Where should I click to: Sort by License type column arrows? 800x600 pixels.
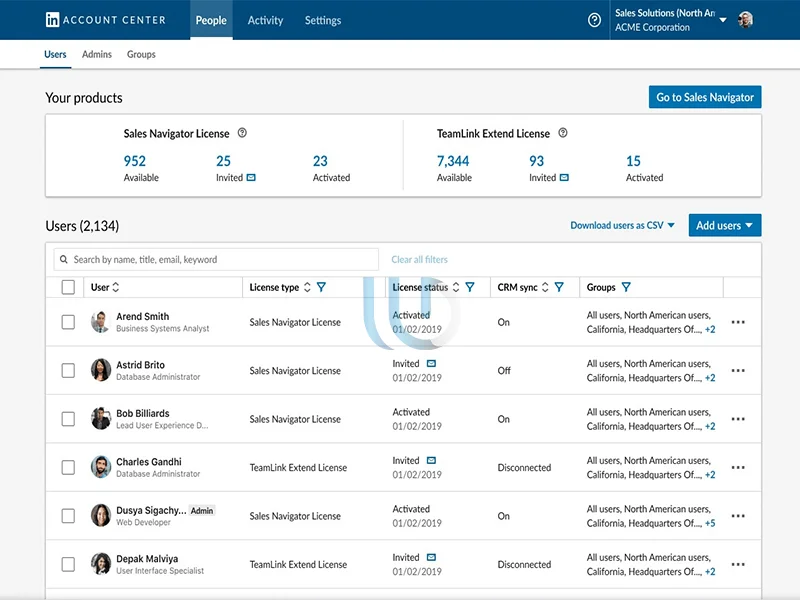(x=307, y=287)
